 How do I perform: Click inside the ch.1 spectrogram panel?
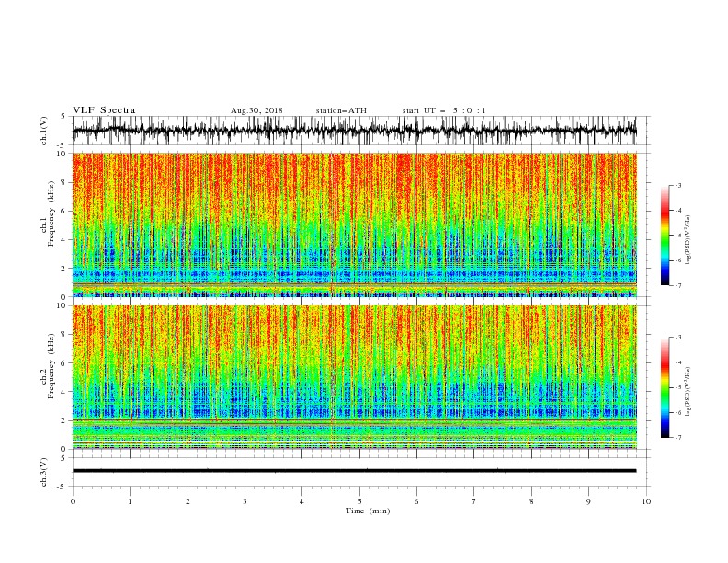coord(354,224)
